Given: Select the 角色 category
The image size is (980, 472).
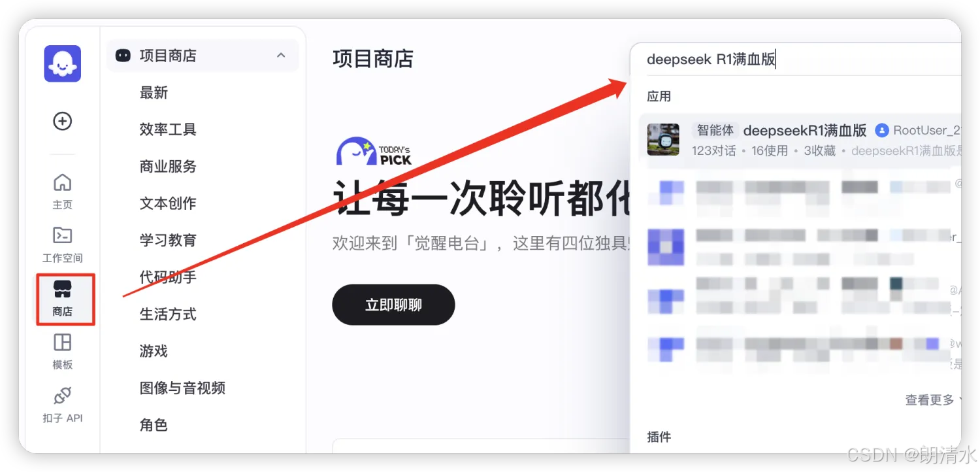Looking at the screenshot, I should click(x=154, y=425).
